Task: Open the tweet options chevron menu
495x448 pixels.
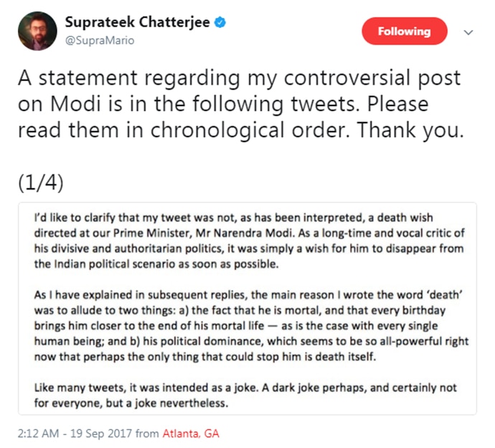Action: (x=468, y=32)
